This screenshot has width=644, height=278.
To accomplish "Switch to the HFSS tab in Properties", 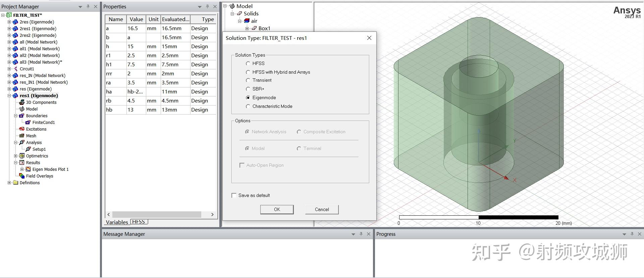I will (x=139, y=222).
